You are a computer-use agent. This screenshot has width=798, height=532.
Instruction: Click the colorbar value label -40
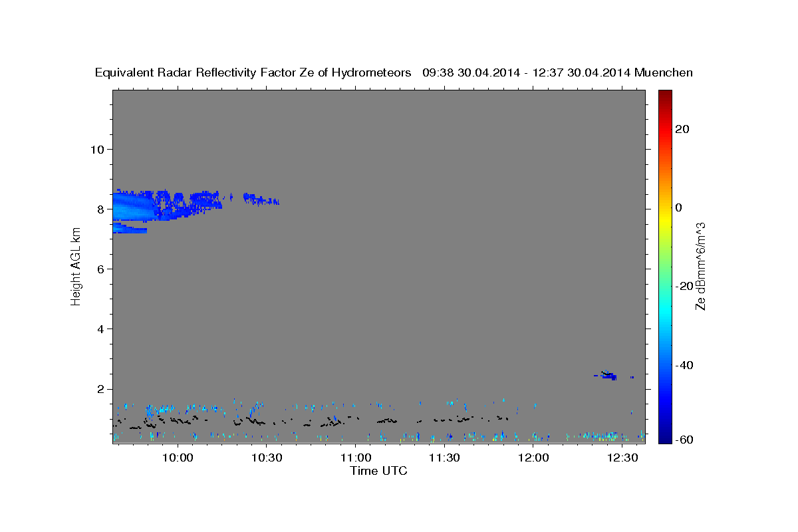point(684,365)
